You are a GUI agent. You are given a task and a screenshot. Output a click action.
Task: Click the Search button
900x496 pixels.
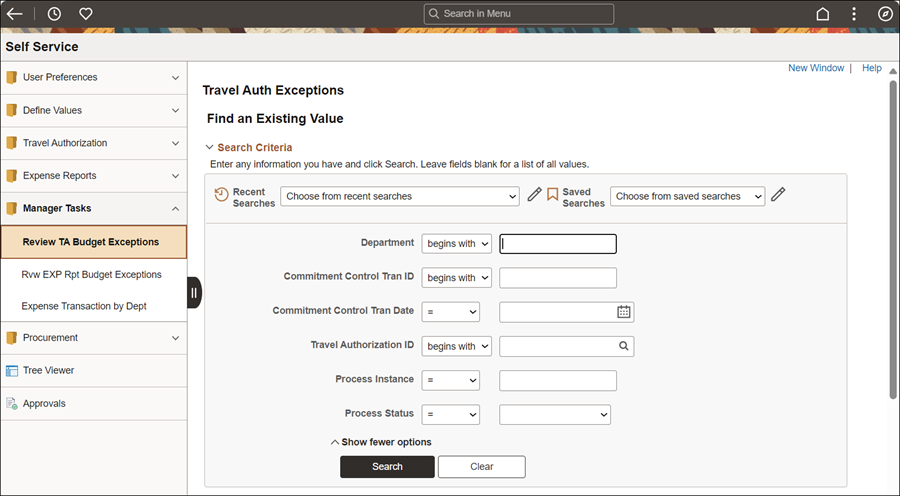[x=387, y=467]
